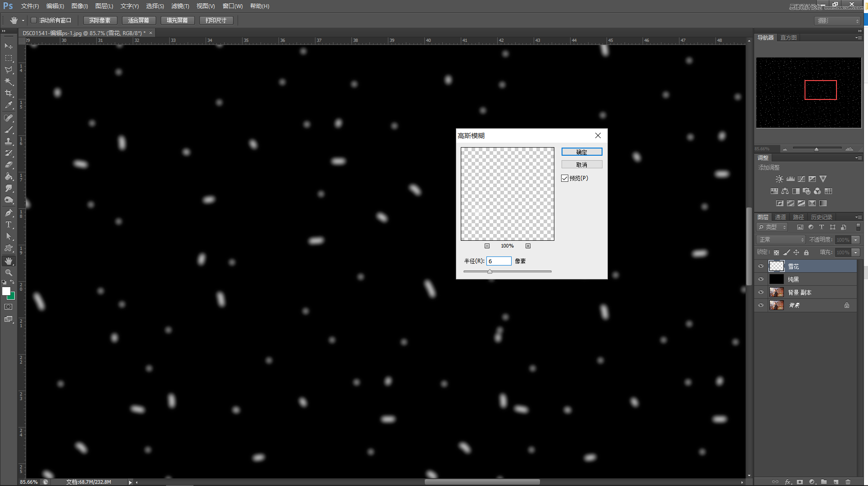Toggle Scroll All Windows checkbox

[x=34, y=20]
